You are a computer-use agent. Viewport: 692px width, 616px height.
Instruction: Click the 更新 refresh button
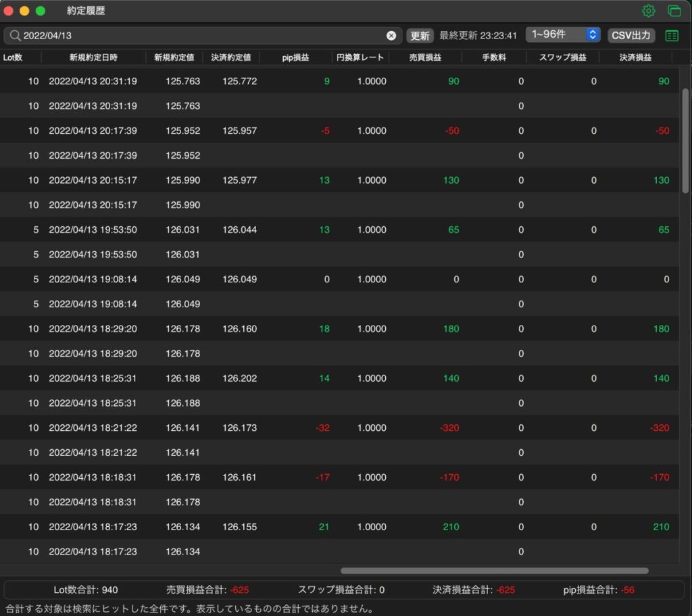click(420, 36)
